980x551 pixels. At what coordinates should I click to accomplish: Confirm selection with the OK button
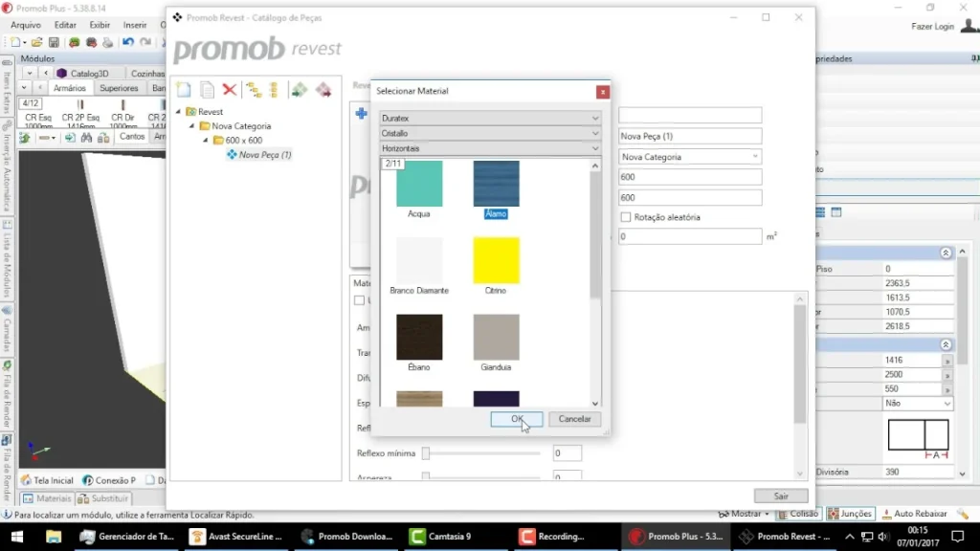(517, 419)
